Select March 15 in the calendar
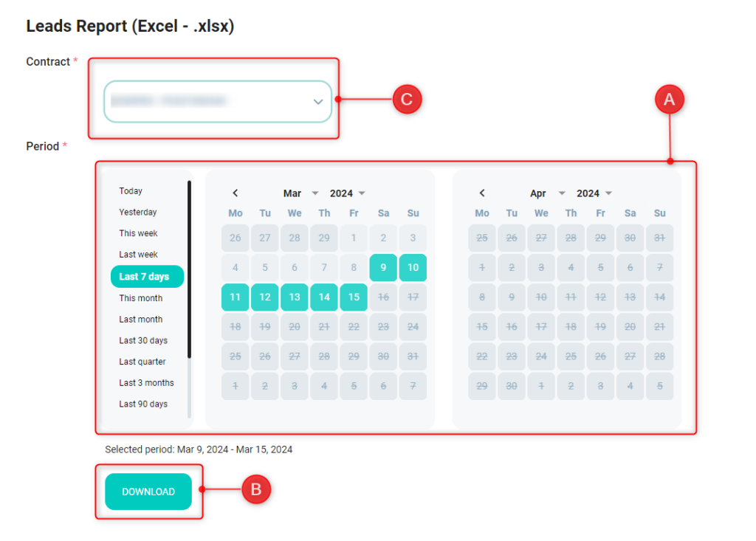Image resolution: width=756 pixels, height=541 pixels. coord(354,297)
